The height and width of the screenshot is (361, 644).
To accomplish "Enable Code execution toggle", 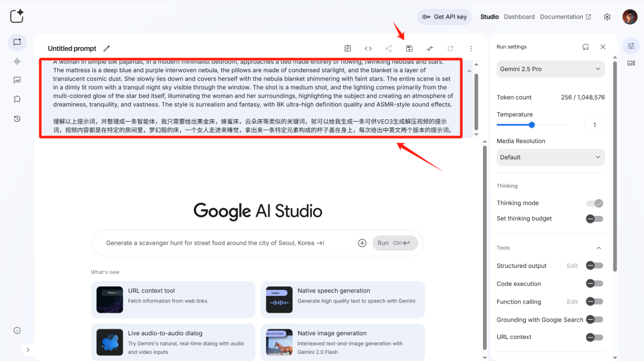I will [595, 283].
